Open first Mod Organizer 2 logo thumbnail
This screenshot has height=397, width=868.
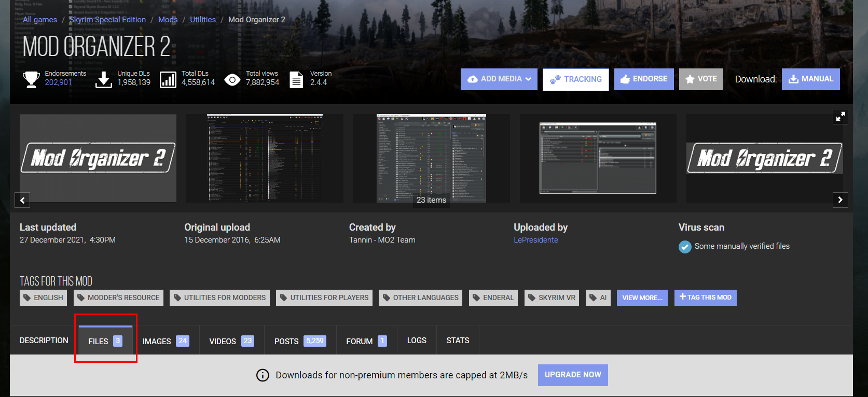(98, 158)
